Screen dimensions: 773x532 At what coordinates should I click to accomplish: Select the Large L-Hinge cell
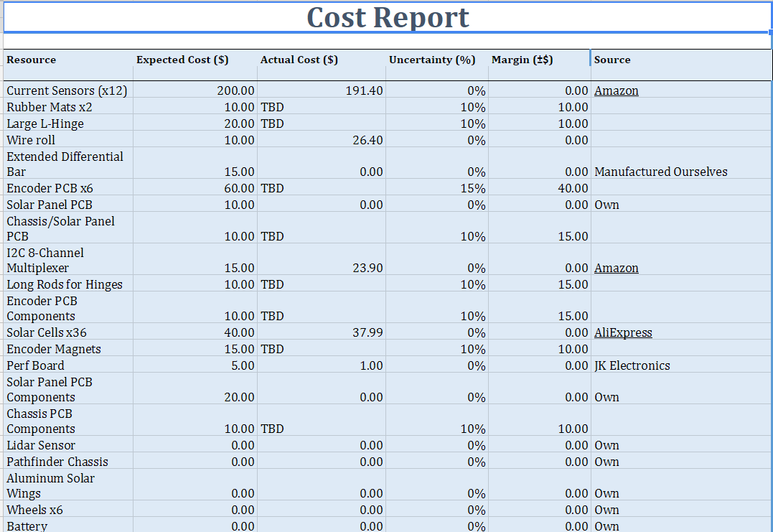pos(68,123)
